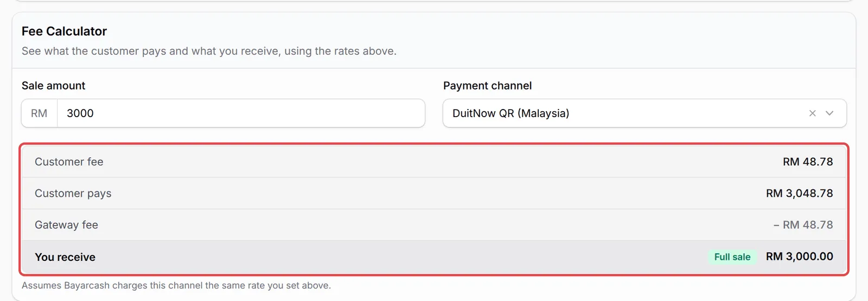Select the Payment channel field label

(x=487, y=86)
